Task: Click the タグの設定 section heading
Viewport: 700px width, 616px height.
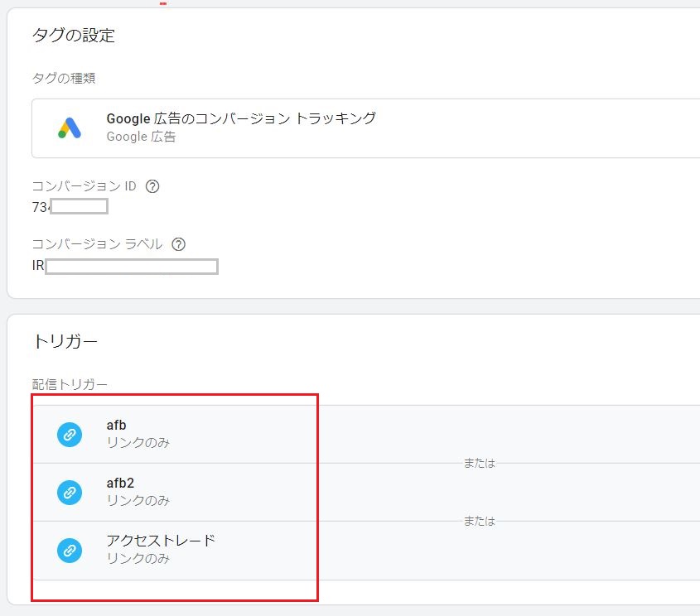Action: [x=73, y=35]
